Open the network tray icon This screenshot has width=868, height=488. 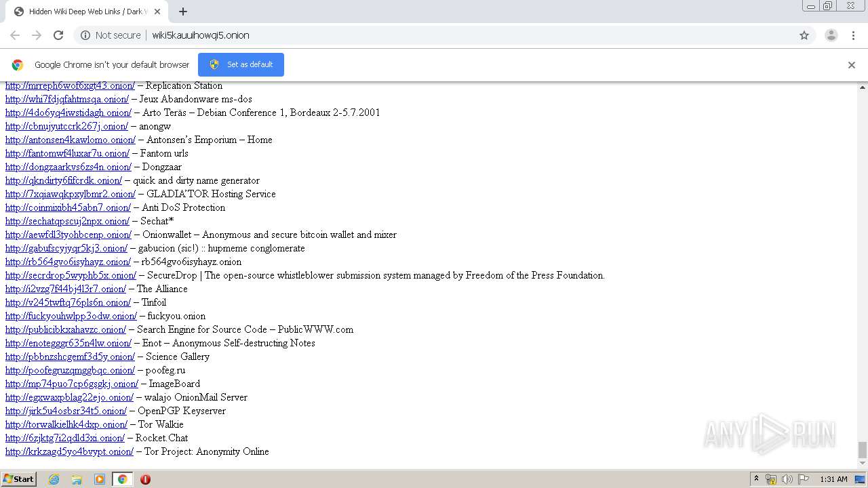pos(771,479)
